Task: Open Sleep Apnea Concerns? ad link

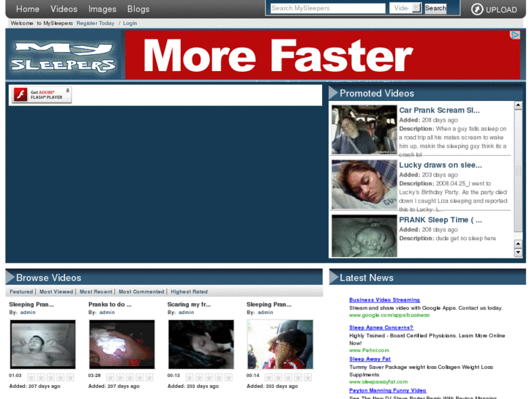Action: pos(381,327)
